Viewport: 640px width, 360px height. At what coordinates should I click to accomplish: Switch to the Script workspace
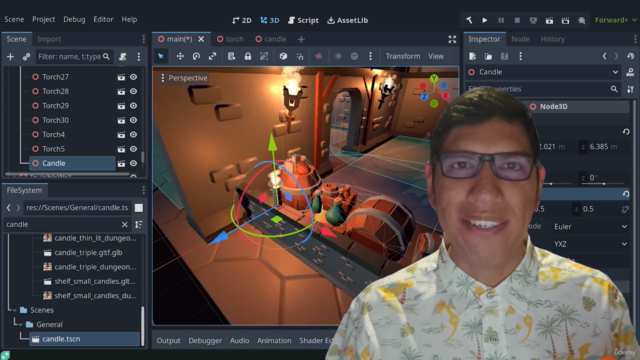[x=303, y=20]
